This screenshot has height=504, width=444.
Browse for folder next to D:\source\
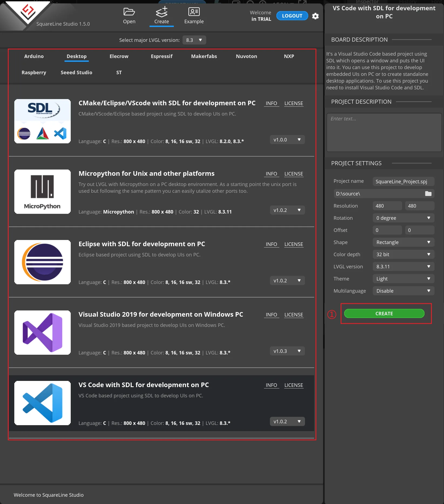(x=428, y=194)
